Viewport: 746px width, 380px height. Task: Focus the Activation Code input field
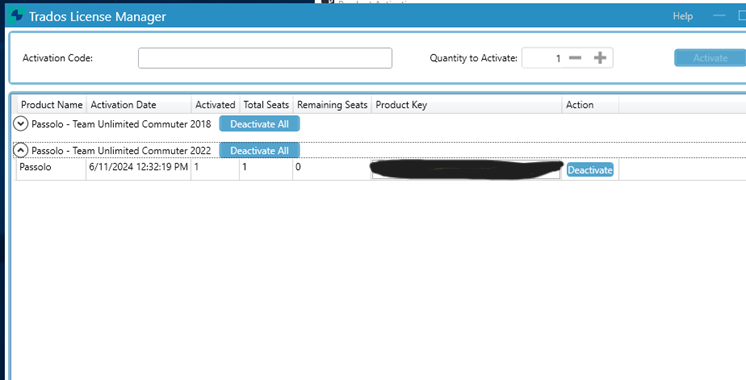[265, 58]
